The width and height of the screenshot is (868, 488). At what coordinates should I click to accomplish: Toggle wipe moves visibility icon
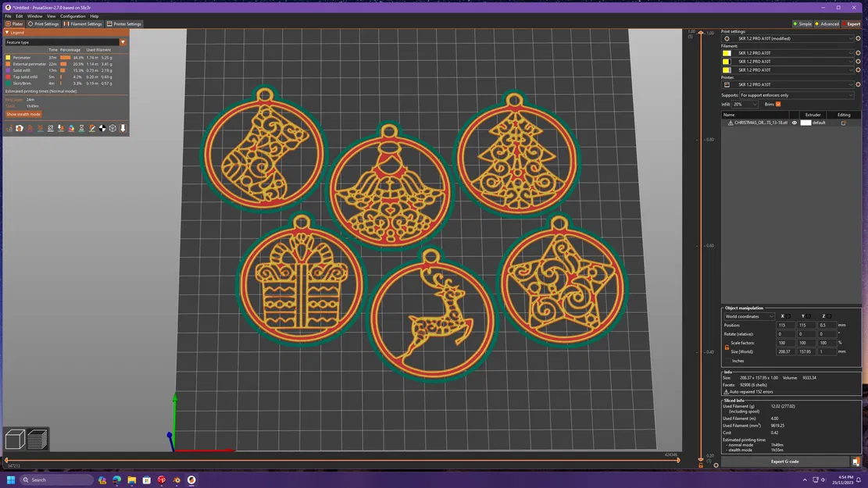pyautogui.click(x=20, y=128)
